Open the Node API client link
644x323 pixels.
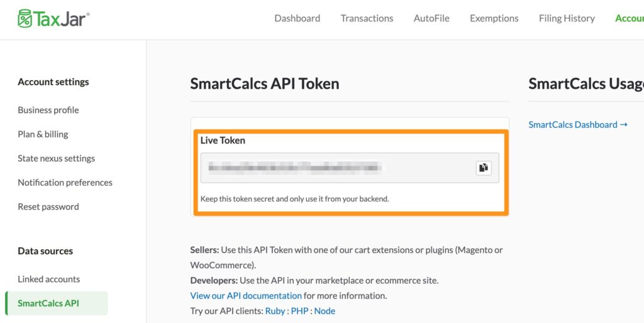pyautogui.click(x=325, y=310)
